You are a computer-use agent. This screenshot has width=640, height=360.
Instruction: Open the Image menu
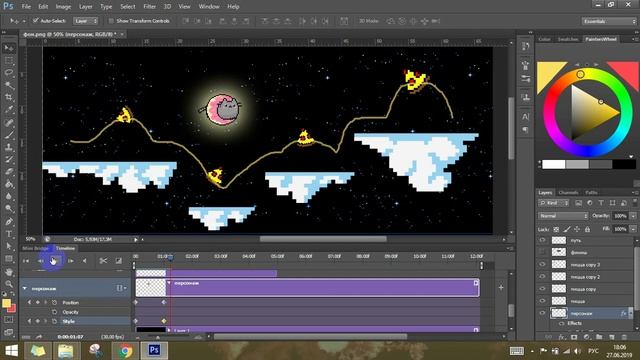(x=63, y=7)
